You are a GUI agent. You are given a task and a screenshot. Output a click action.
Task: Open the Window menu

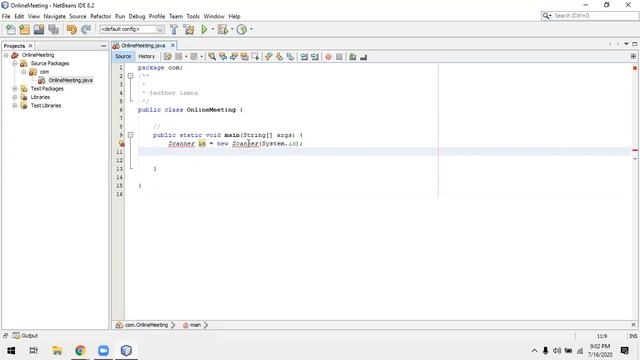coord(214,16)
